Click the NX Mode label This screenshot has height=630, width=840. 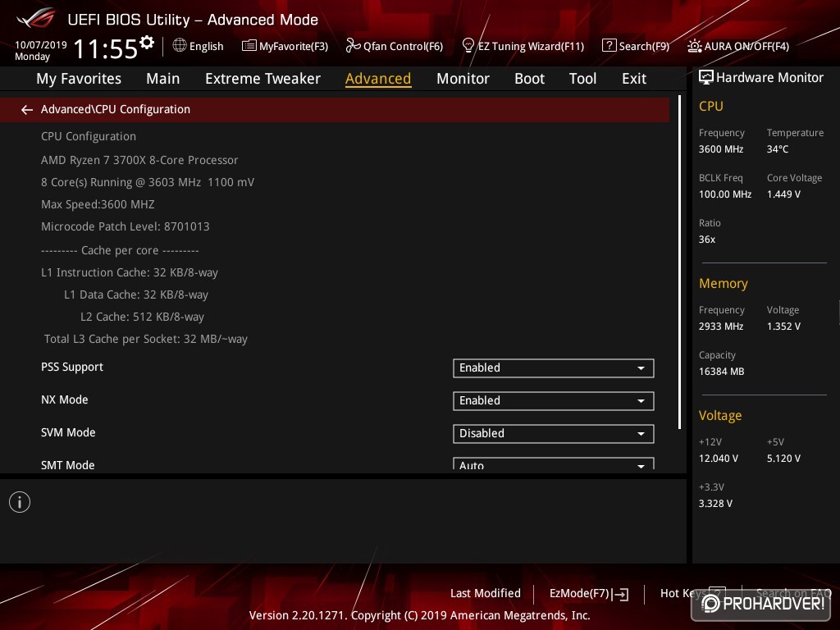64,399
